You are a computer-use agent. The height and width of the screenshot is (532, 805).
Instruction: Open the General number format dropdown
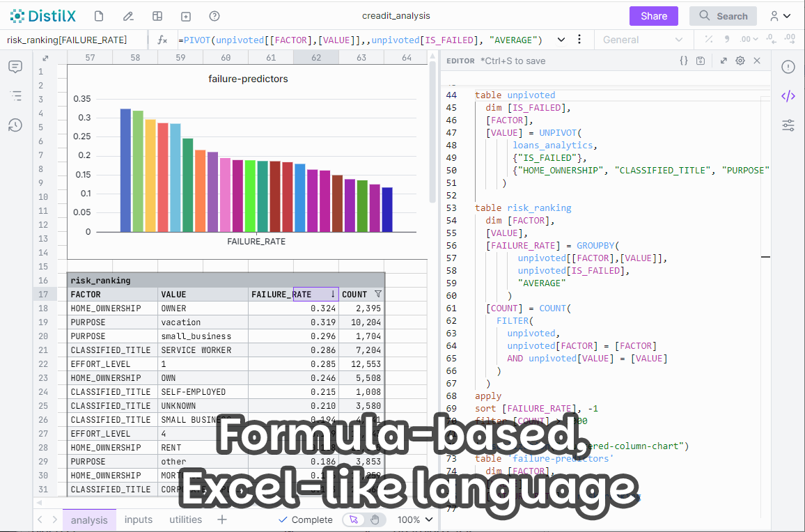point(643,40)
